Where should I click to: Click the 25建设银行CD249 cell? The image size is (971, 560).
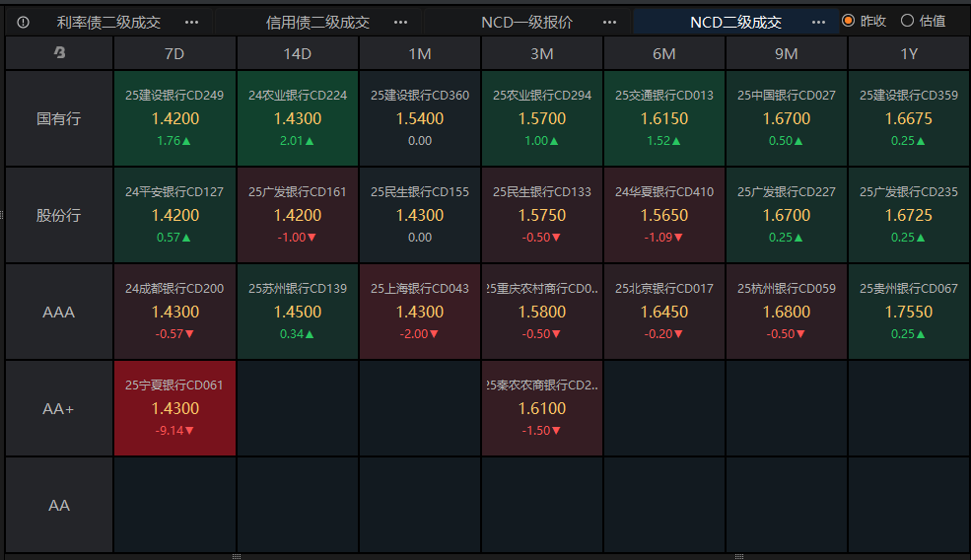[174, 118]
